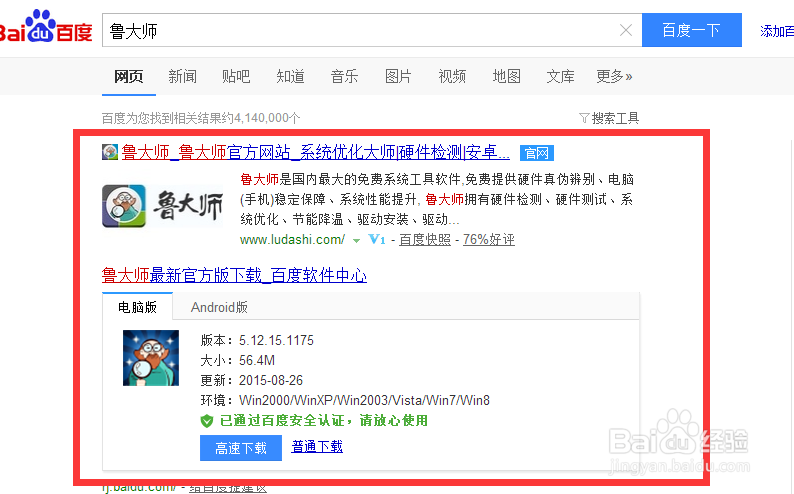
Task: Switch to the Android版 tab
Action: click(219, 307)
